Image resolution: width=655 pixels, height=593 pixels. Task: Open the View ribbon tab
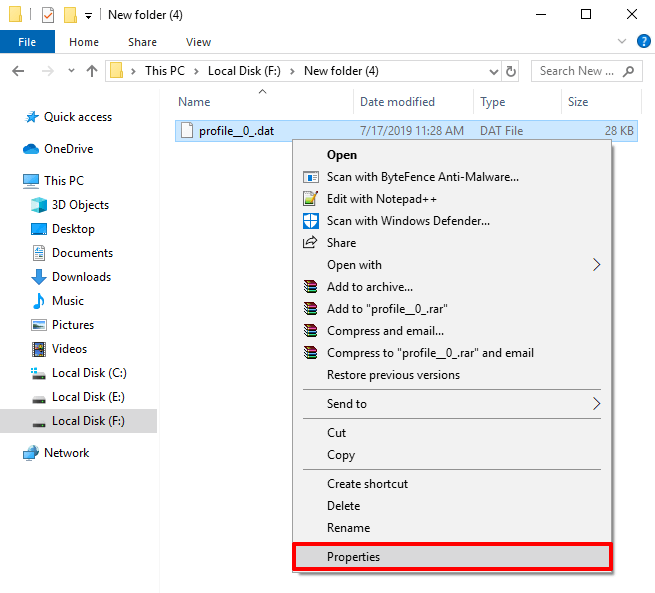point(198,42)
